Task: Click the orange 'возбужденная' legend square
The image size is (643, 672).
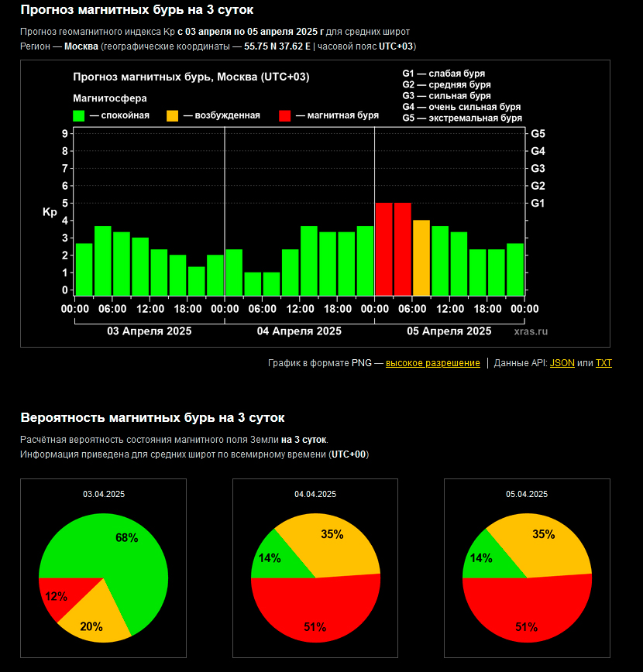Action: pyautogui.click(x=172, y=116)
